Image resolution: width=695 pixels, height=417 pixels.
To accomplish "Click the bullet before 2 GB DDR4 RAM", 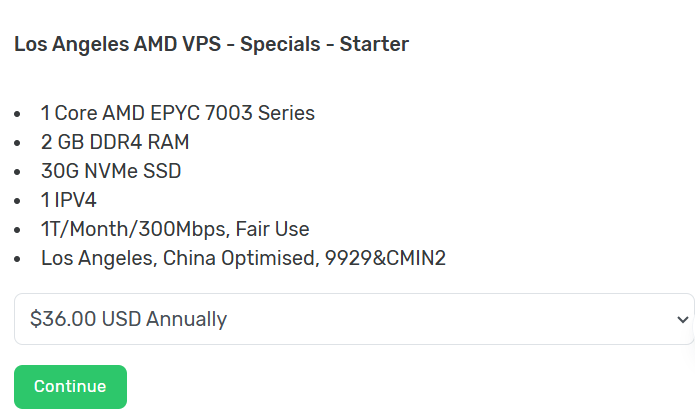I will tap(17, 143).
